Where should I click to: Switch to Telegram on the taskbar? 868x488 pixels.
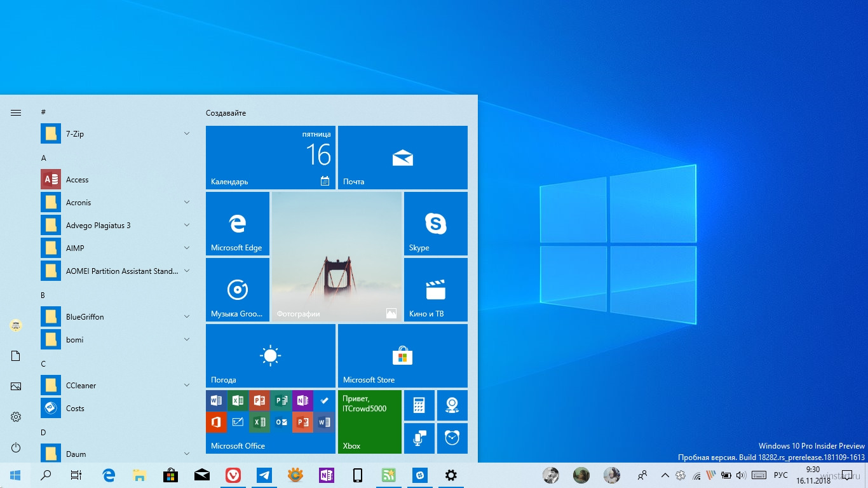(264, 475)
